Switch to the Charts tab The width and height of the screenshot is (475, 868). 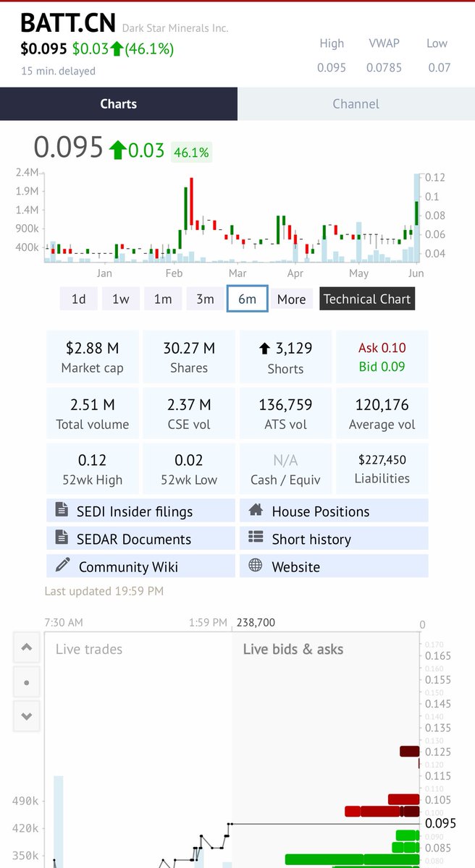[x=119, y=103]
